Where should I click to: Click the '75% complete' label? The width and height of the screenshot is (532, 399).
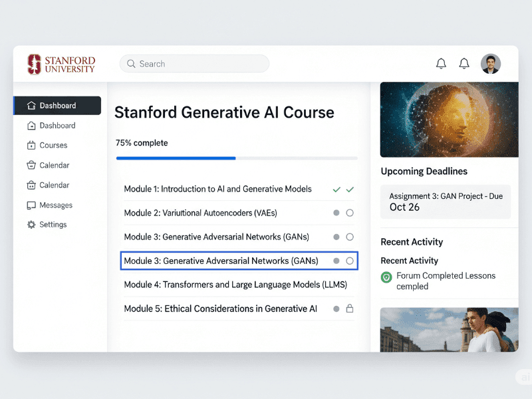(142, 143)
